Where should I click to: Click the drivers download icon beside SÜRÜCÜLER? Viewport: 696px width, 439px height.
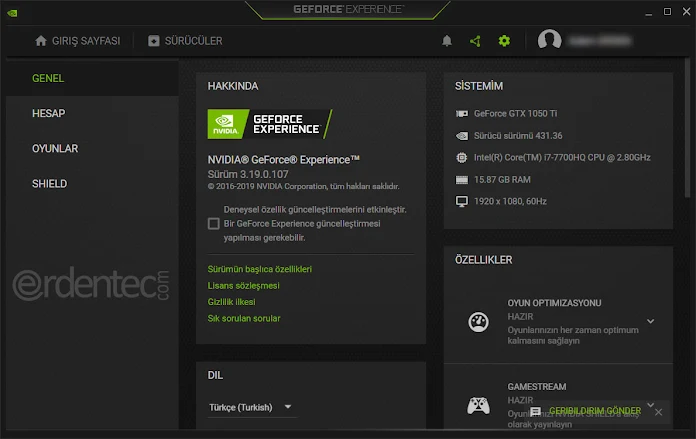click(154, 41)
